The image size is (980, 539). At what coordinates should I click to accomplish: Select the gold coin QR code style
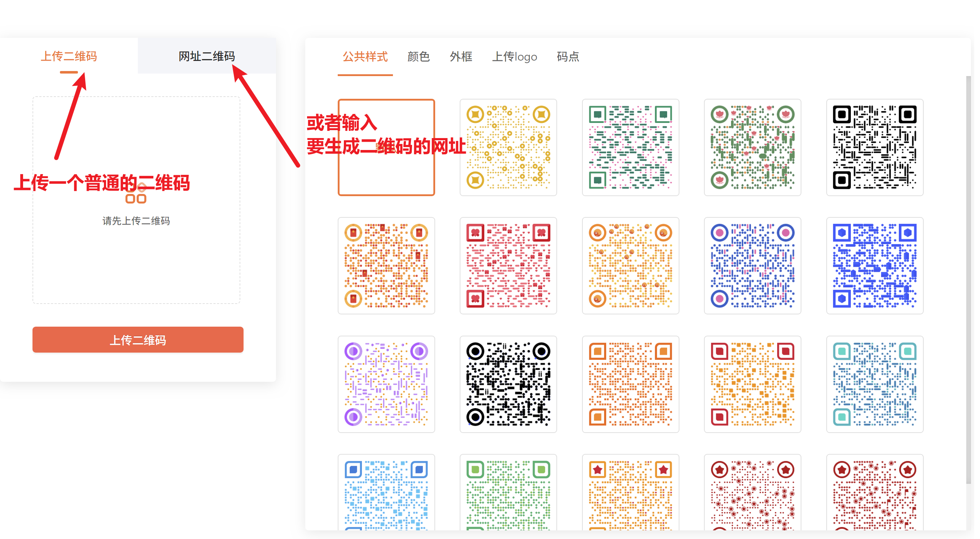click(508, 147)
